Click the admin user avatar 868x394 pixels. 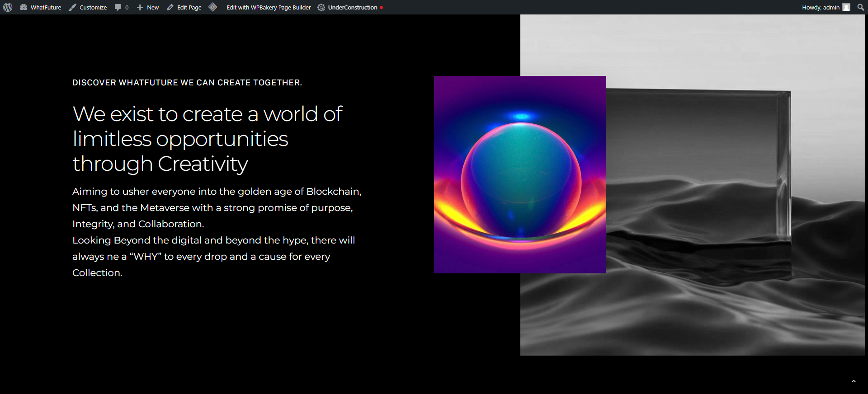pyautogui.click(x=846, y=7)
